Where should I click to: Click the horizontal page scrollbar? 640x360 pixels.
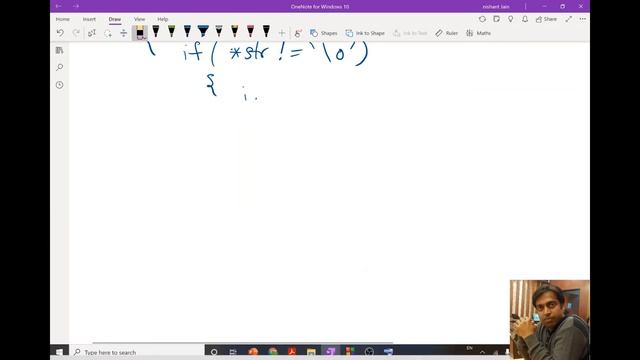click(x=242, y=343)
